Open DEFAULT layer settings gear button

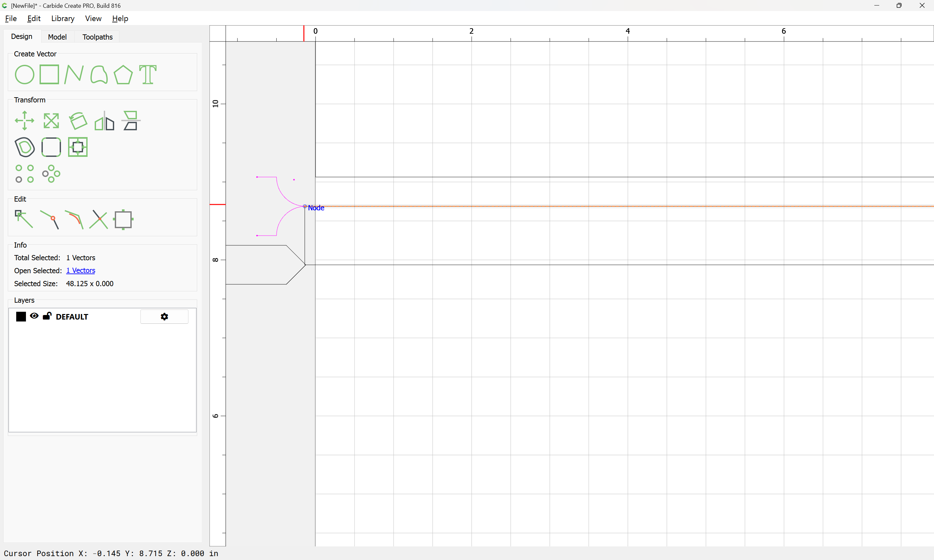(x=164, y=317)
